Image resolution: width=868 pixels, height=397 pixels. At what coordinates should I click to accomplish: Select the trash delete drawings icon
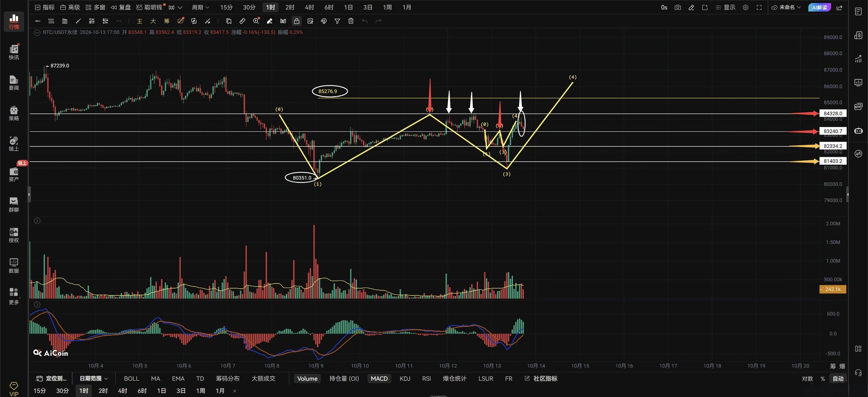(x=351, y=21)
